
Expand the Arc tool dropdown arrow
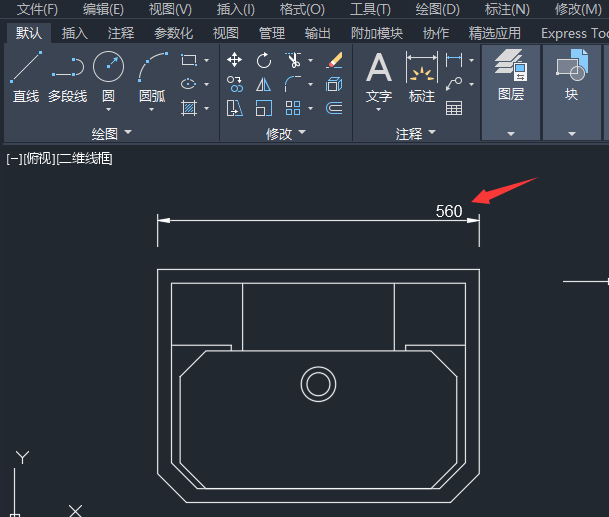tap(151, 110)
